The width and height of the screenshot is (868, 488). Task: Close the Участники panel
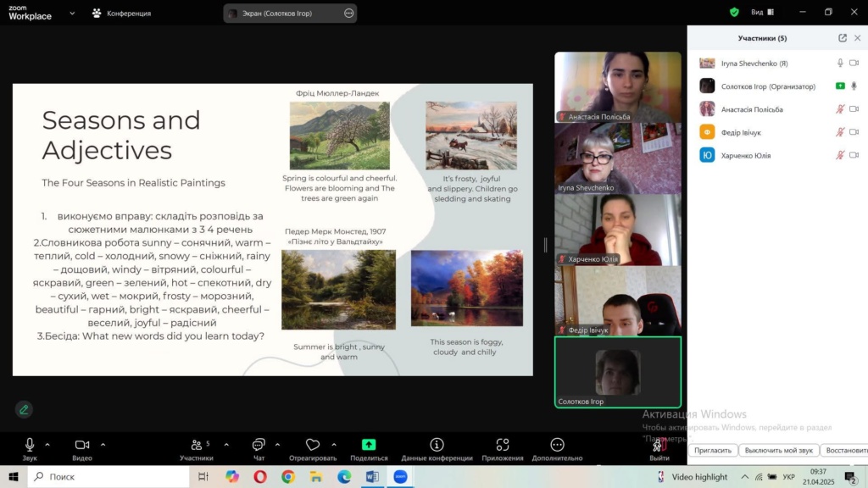tap(858, 37)
